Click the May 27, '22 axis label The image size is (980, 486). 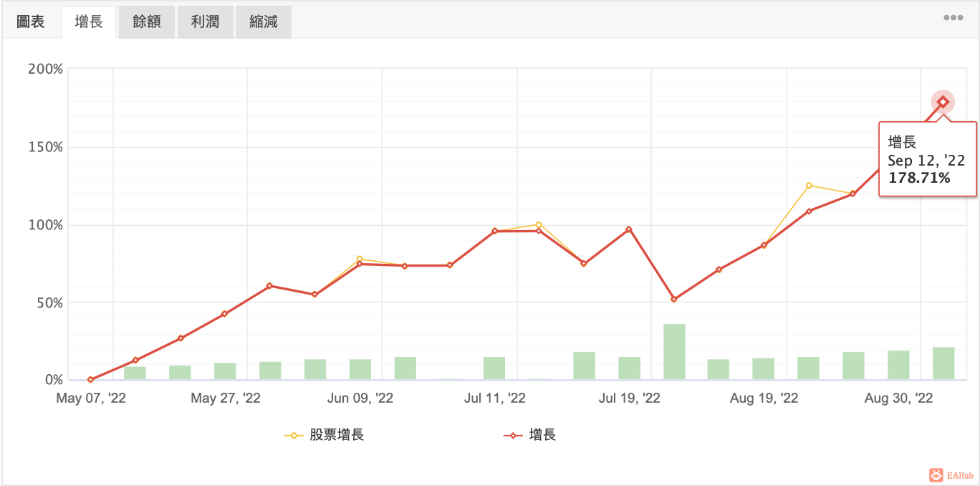point(226,398)
